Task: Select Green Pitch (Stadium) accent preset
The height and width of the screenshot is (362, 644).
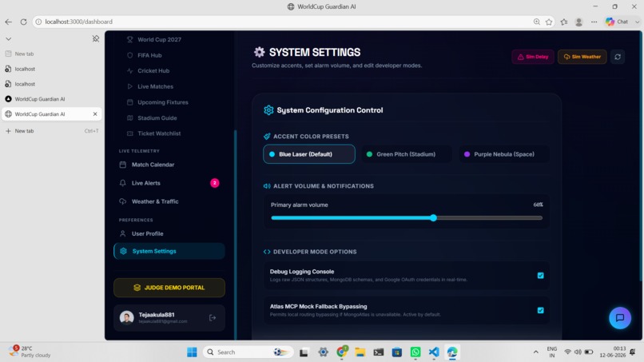Action: pos(406,154)
